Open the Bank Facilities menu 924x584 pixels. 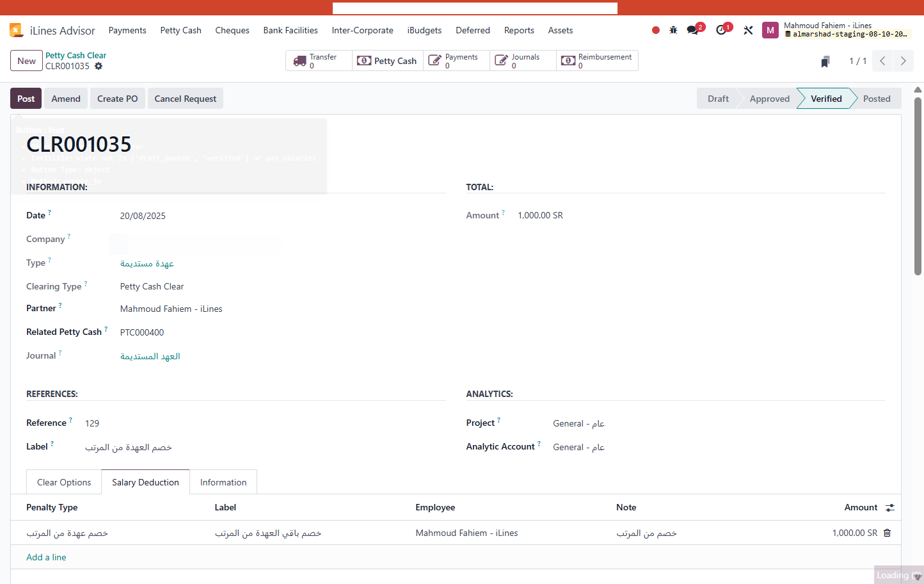(x=291, y=30)
